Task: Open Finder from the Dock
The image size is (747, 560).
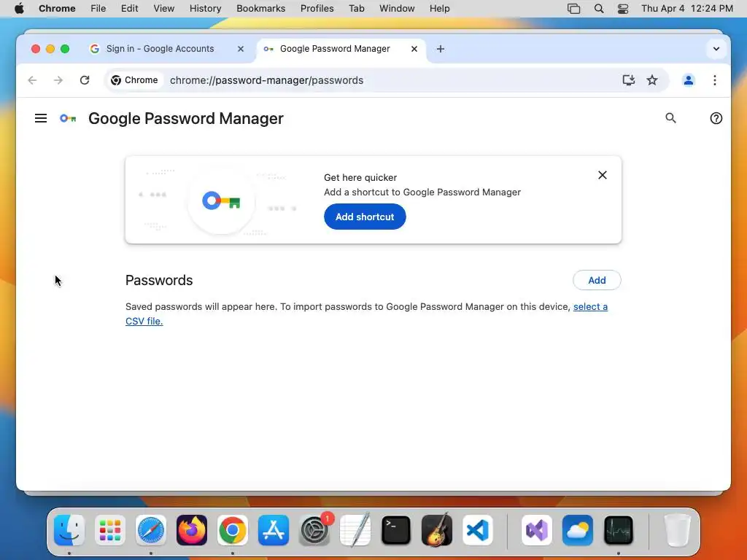Action: 69,530
